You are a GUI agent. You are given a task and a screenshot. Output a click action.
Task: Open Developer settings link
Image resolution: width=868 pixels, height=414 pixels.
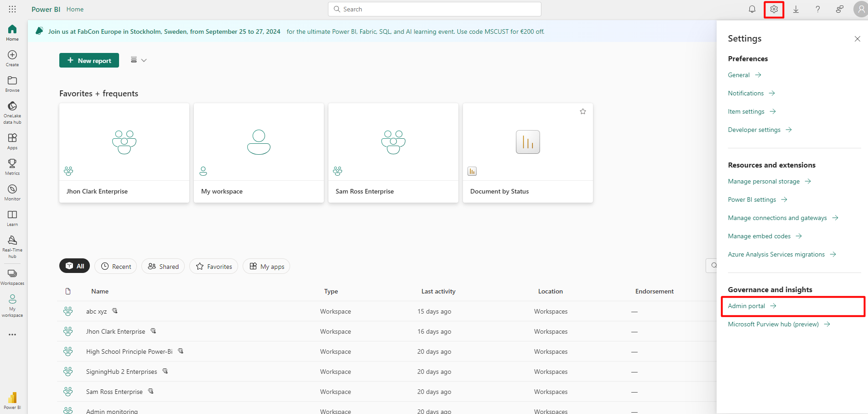tap(760, 130)
